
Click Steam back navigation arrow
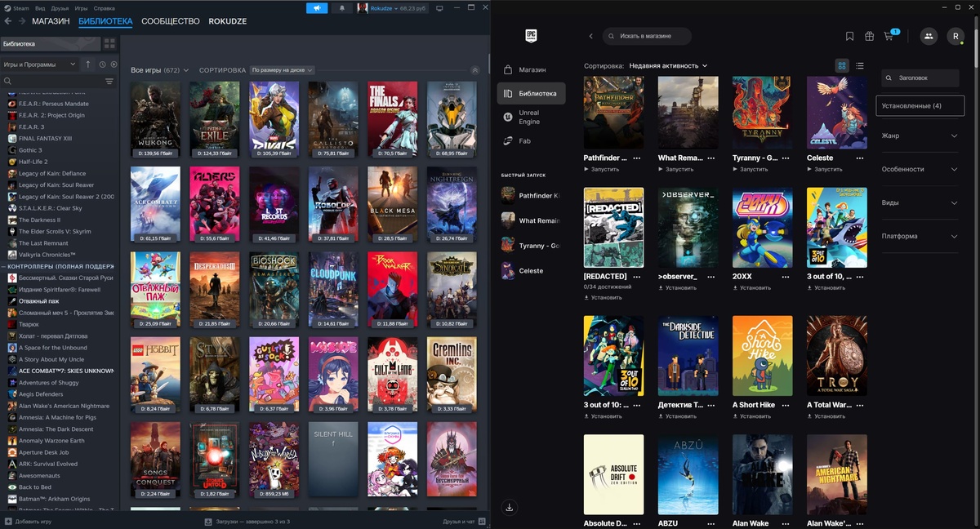coord(8,21)
